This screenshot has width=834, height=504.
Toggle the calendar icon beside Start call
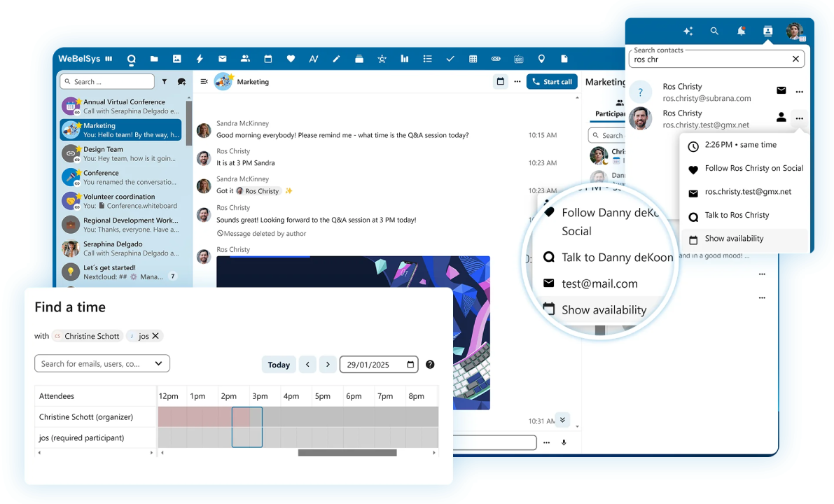point(500,82)
